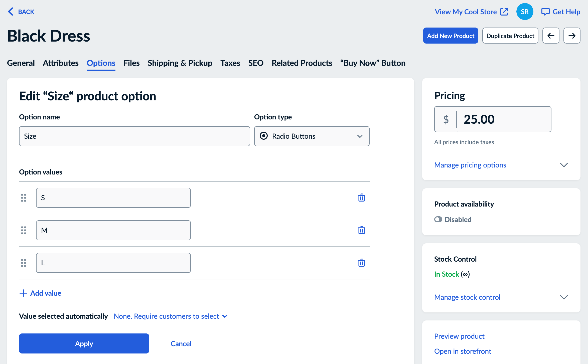Click Open in storefront link
This screenshot has height=364, width=588.
(463, 351)
